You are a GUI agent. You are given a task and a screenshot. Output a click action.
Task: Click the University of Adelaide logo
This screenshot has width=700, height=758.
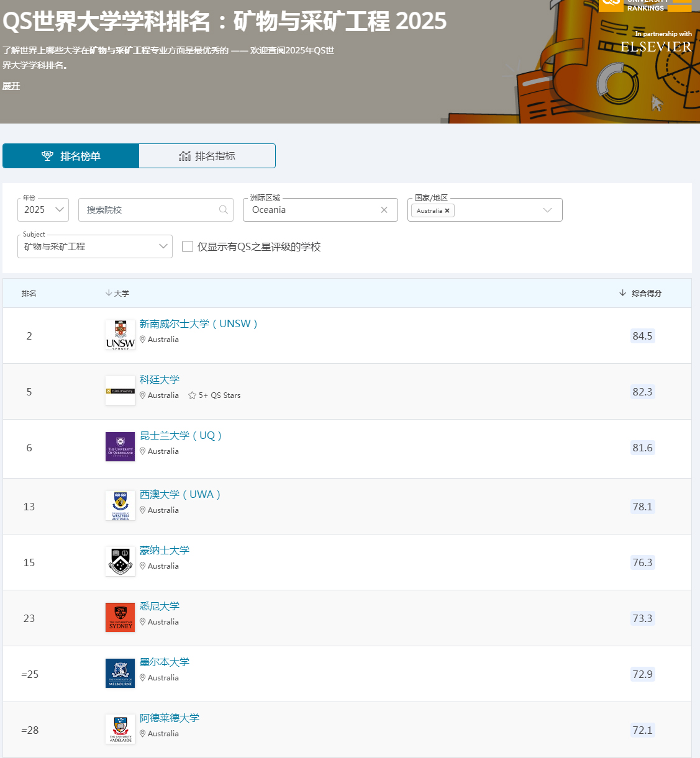120,729
